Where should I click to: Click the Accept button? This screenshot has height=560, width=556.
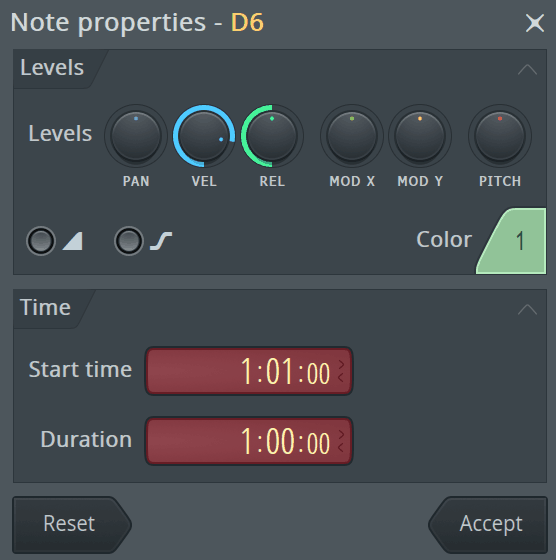point(488,525)
